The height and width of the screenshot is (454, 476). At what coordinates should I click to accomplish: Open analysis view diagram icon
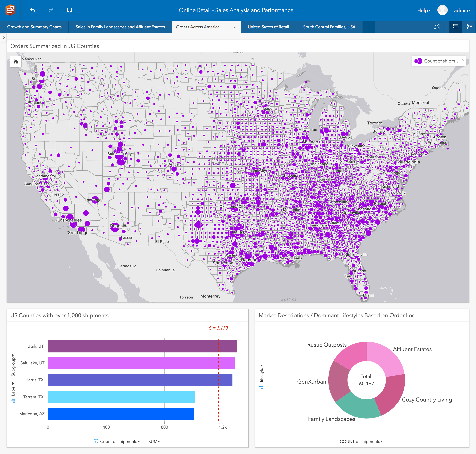pos(469,27)
